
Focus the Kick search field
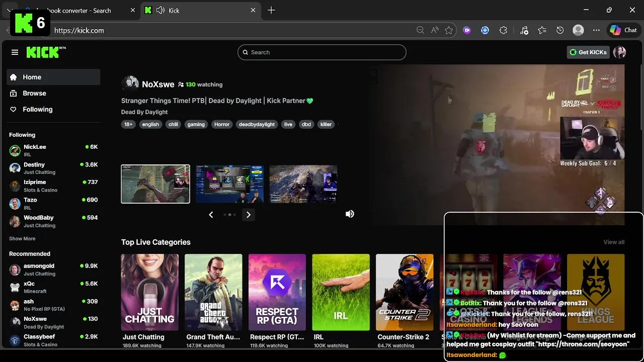pyautogui.click(x=321, y=52)
